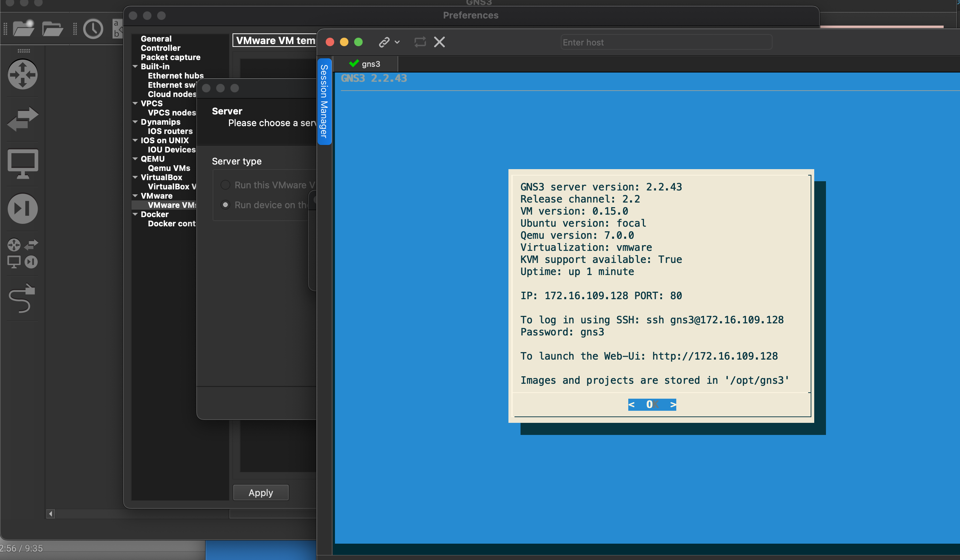
Task: Select the Browse Switches tool
Action: point(22,119)
